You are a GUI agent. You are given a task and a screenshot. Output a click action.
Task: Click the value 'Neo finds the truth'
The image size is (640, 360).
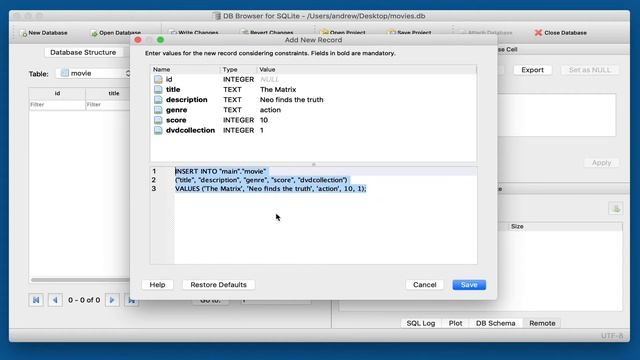point(291,100)
